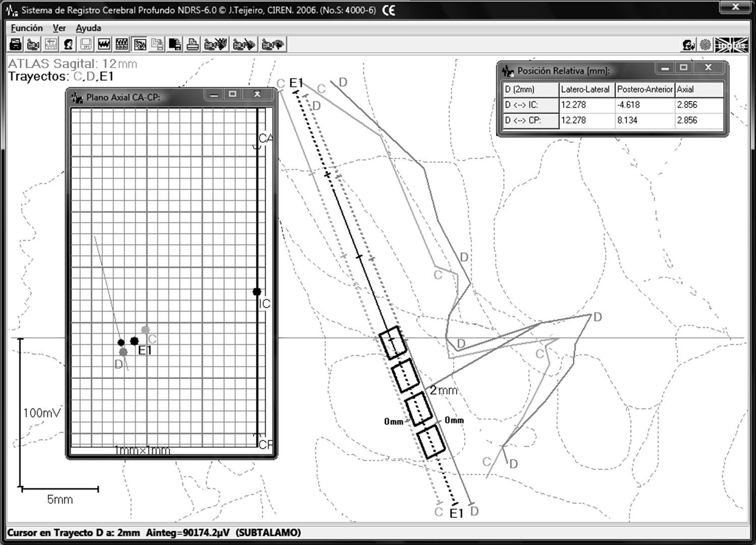
Task: Minimize the Posición Relativa panel
Action: [x=665, y=68]
